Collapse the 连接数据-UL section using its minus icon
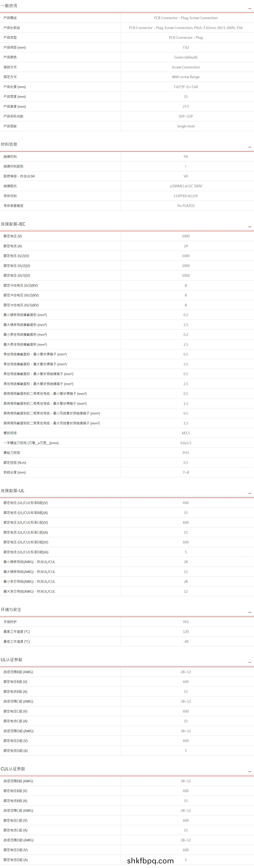This screenshot has height=868, width=254. click(250, 493)
